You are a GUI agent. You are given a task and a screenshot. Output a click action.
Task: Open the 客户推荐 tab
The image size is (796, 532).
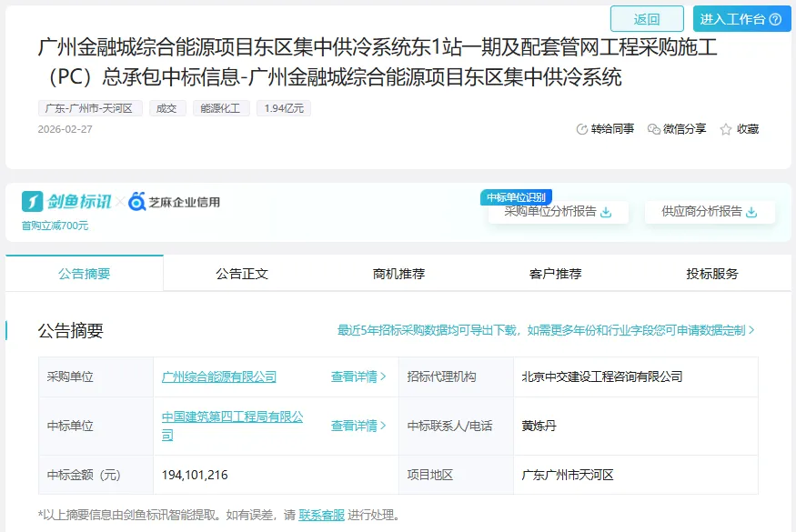pyautogui.click(x=555, y=274)
